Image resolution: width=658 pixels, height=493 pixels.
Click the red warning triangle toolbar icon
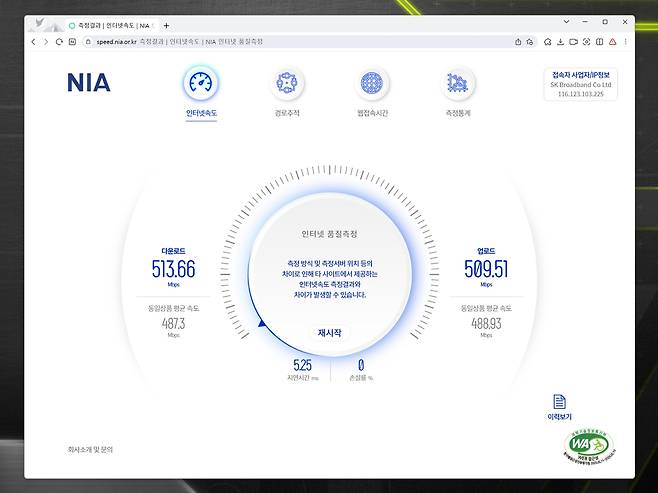[612, 41]
